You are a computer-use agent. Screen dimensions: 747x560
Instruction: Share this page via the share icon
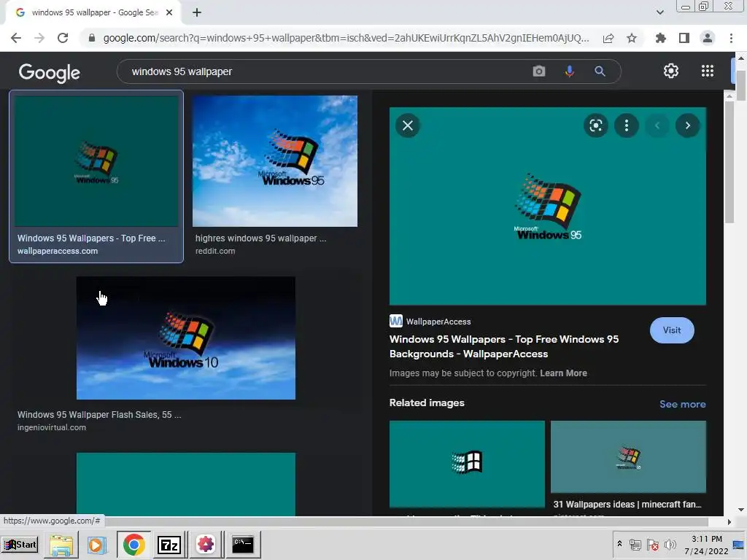[x=608, y=38]
